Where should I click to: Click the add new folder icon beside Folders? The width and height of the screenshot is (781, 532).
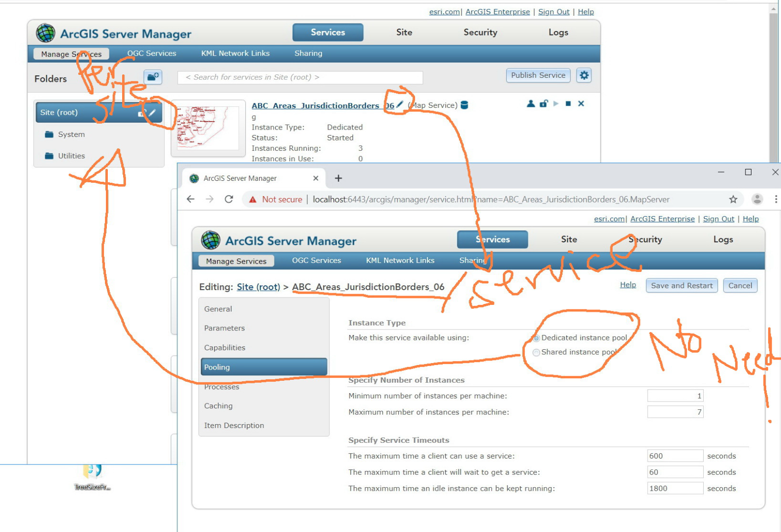click(x=153, y=77)
